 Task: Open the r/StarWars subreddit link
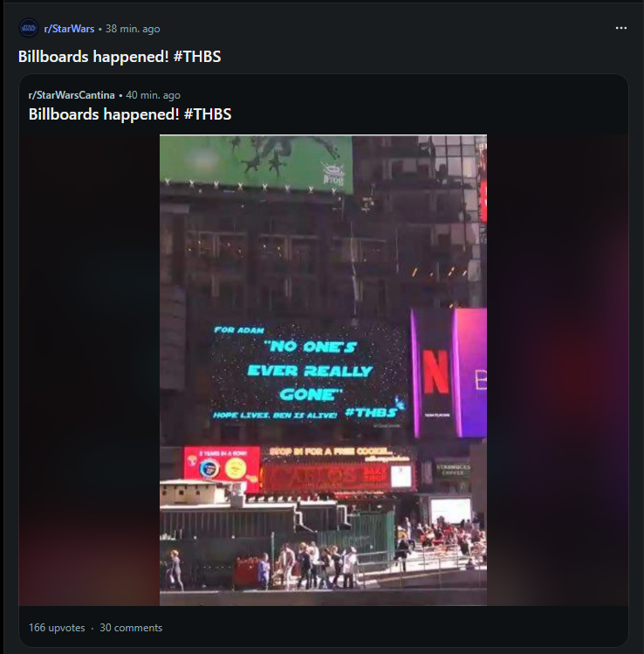[x=69, y=29]
